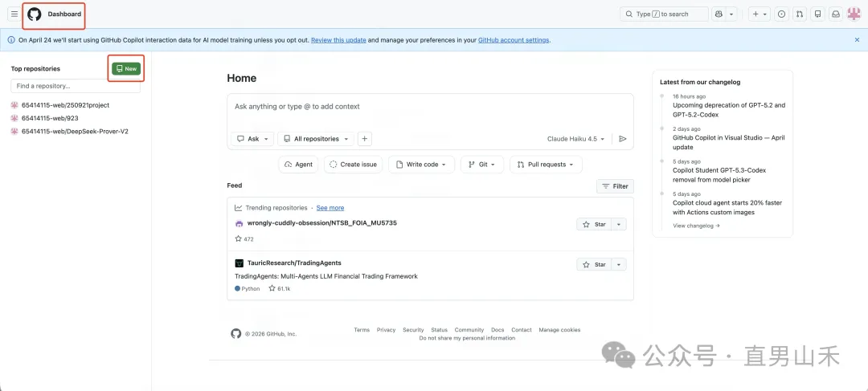Open the Copilot chat icon in header

[719, 14]
